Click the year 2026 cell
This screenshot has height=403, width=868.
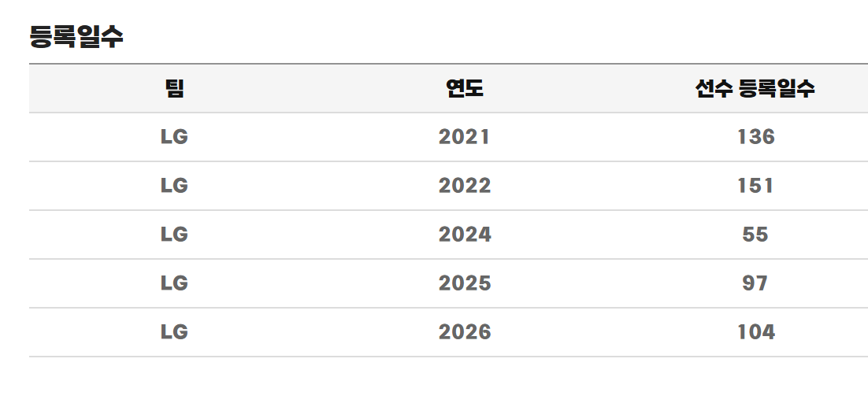tap(465, 331)
